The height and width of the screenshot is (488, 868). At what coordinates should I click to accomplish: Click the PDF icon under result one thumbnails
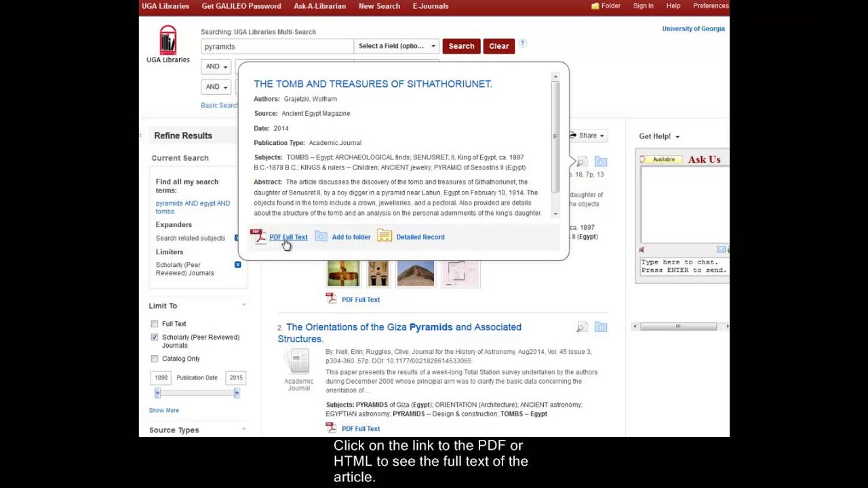pos(331,298)
